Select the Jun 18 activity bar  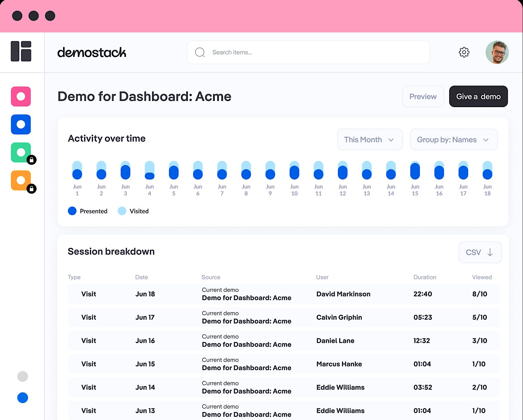(487, 170)
